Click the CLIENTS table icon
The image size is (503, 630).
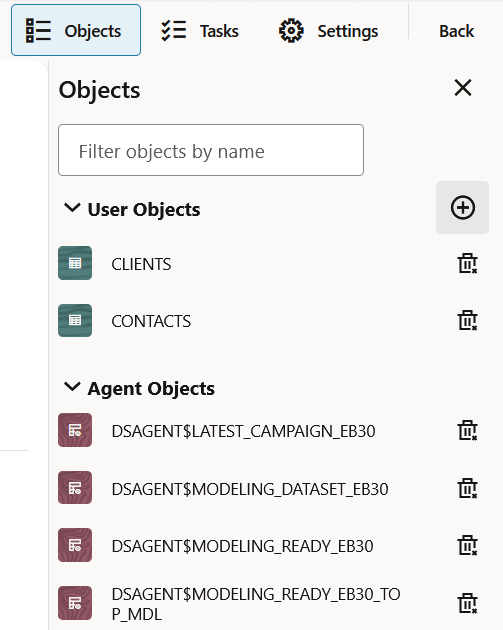[x=75, y=263]
